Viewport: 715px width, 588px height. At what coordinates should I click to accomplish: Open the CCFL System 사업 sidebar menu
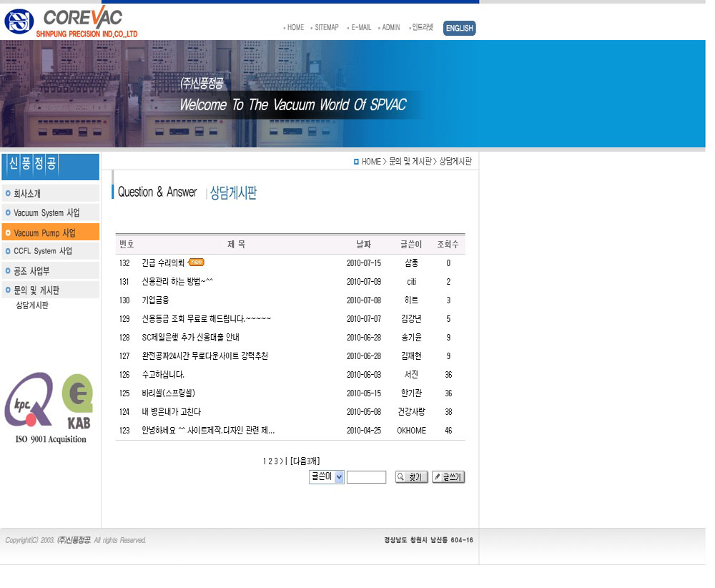tap(50, 251)
